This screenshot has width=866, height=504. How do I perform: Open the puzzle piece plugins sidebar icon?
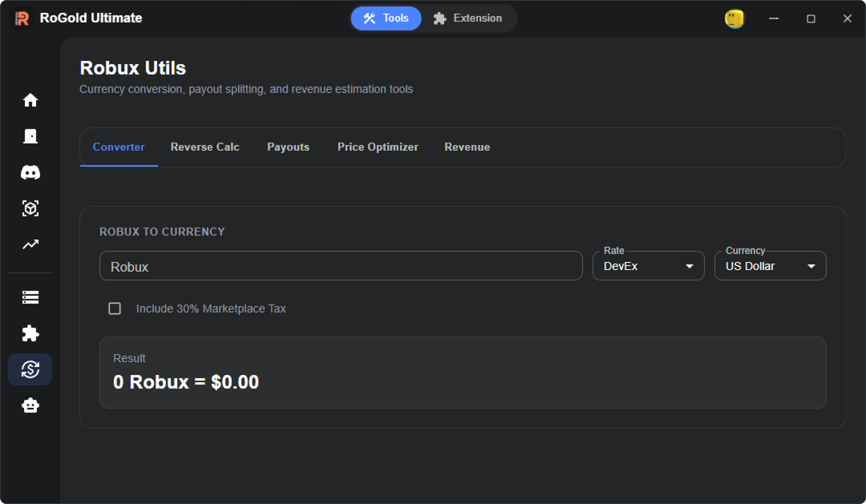30,333
